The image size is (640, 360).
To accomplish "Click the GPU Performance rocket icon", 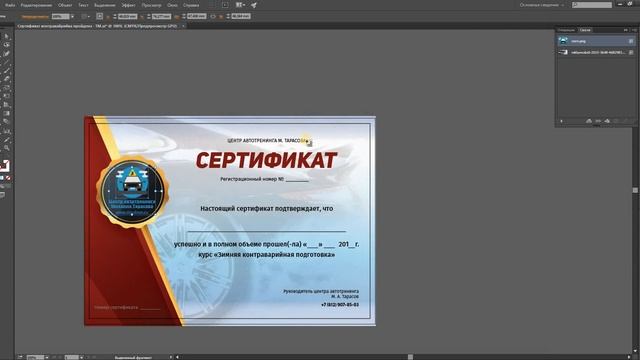I will [x=254, y=5].
